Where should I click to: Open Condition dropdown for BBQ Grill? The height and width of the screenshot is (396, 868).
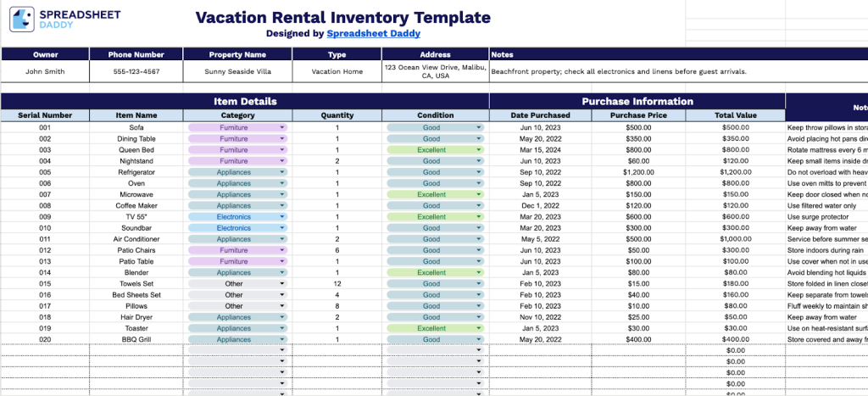click(479, 339)
